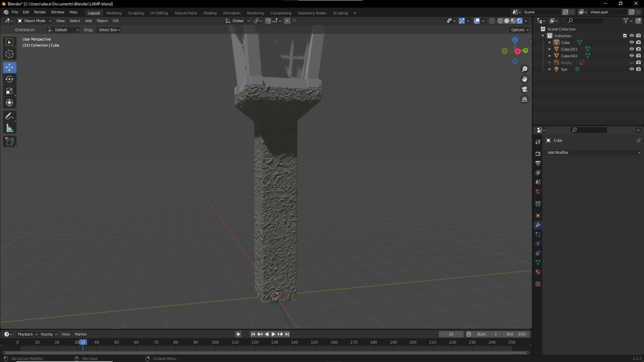This screenshot has height=362, width=644.
Task: Switch to the Sculpting workspace tab
Action: (135, 13)
